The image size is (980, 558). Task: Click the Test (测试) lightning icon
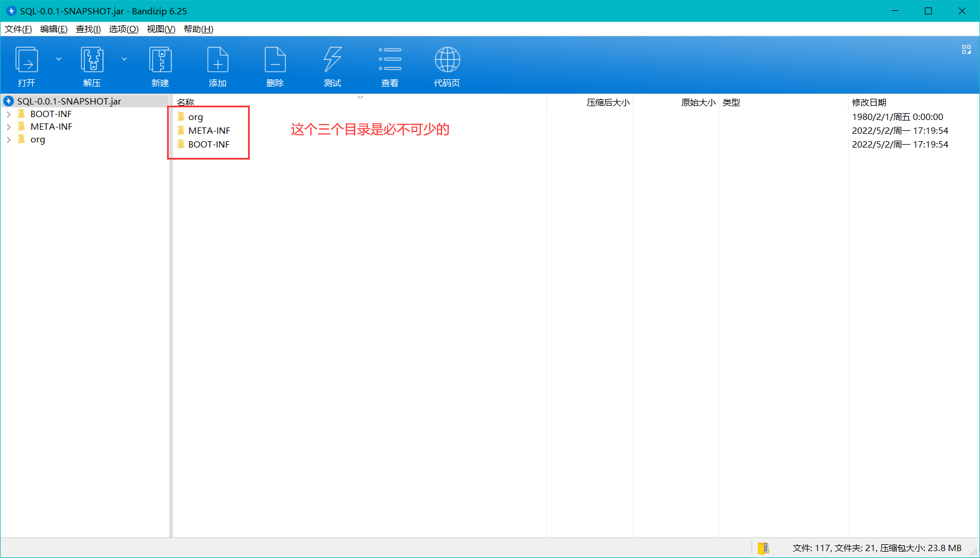[x=332, y=60]
